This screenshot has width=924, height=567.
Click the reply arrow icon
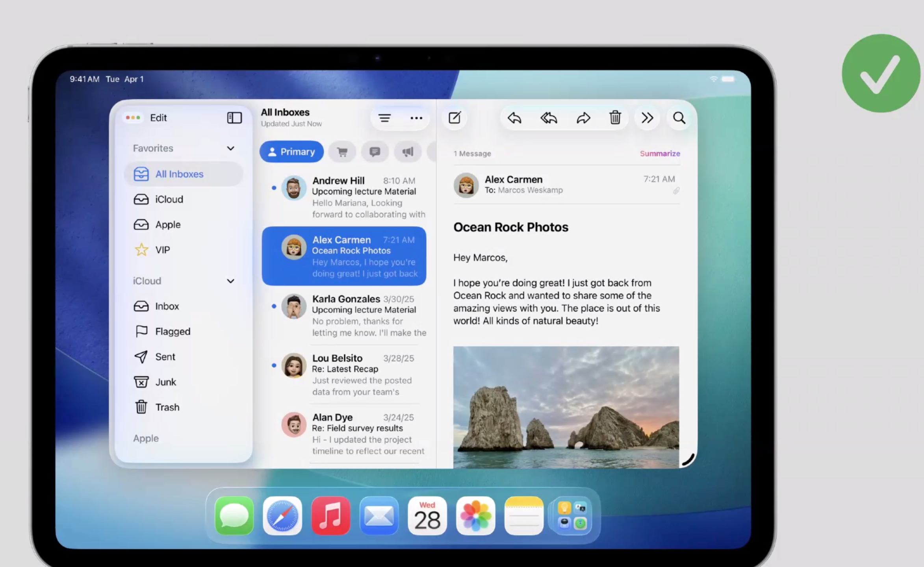pos(514,118)
